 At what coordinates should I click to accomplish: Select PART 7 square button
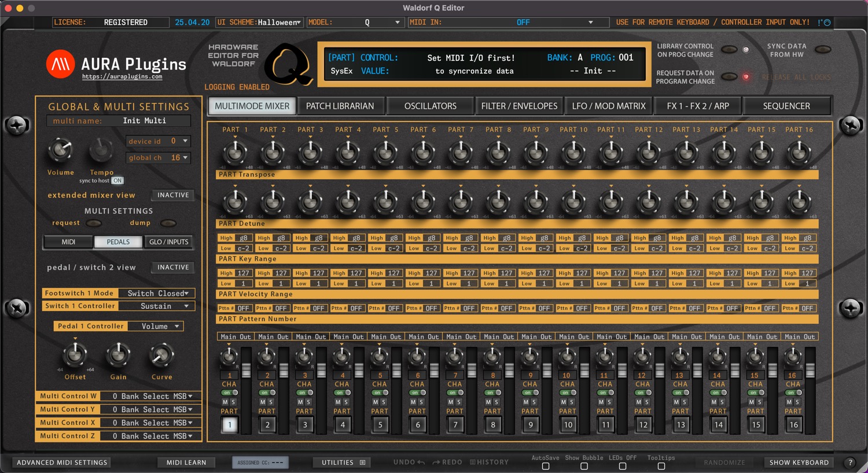(x=455, y=425)
